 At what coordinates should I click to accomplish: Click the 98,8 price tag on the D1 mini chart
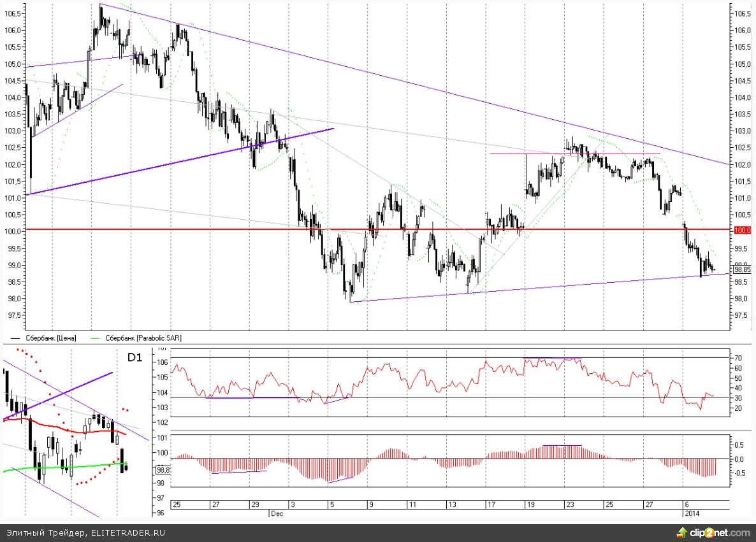tap(163, 470)
